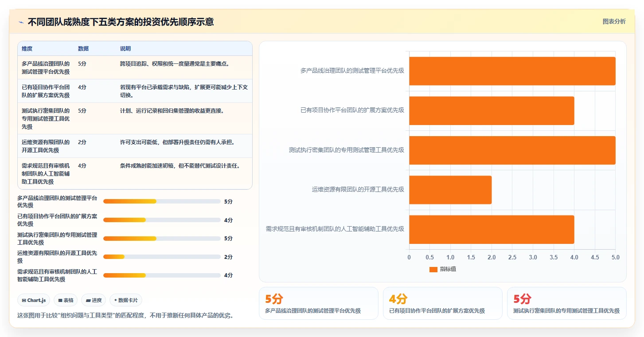
Task: Click the 维度 column header
Action: coord(27,49)
